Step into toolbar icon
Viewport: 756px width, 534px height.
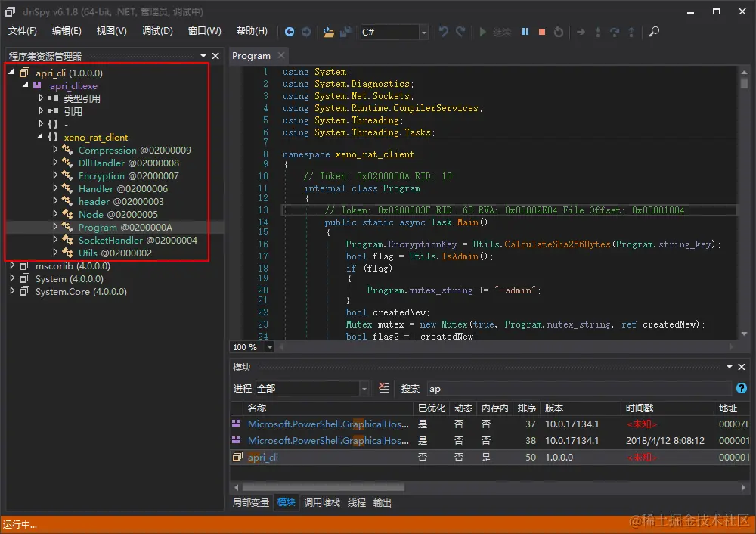click(x=598, y=32)
